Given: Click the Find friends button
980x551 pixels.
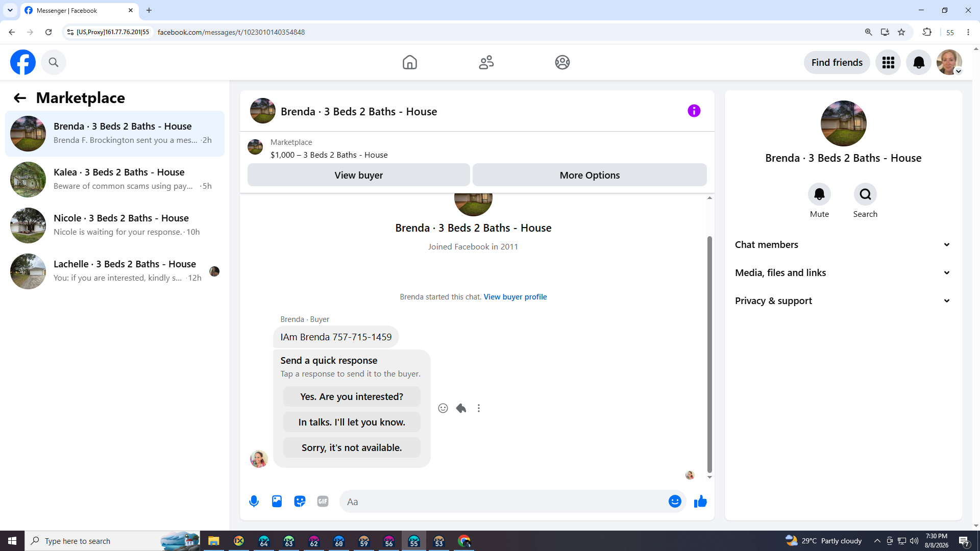Looking at the screenshot, I should coord(837,62).
